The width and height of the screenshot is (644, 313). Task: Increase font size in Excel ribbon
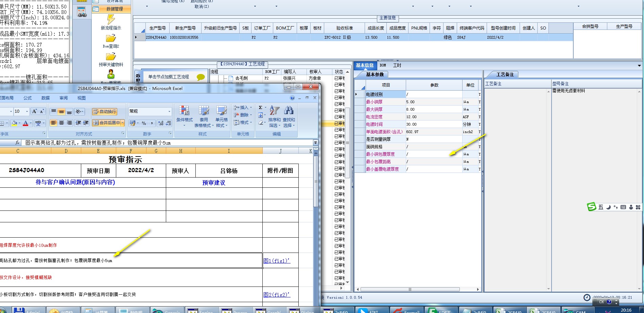tap(34, 111)
